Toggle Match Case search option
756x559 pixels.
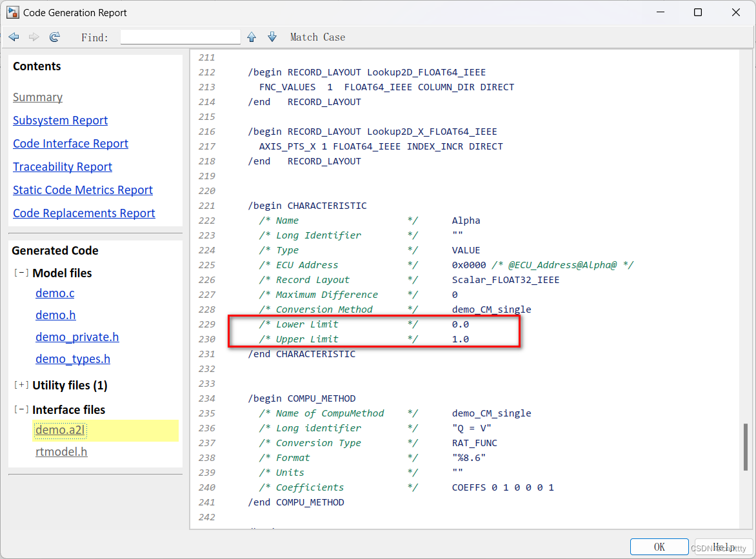pos(318,37)
